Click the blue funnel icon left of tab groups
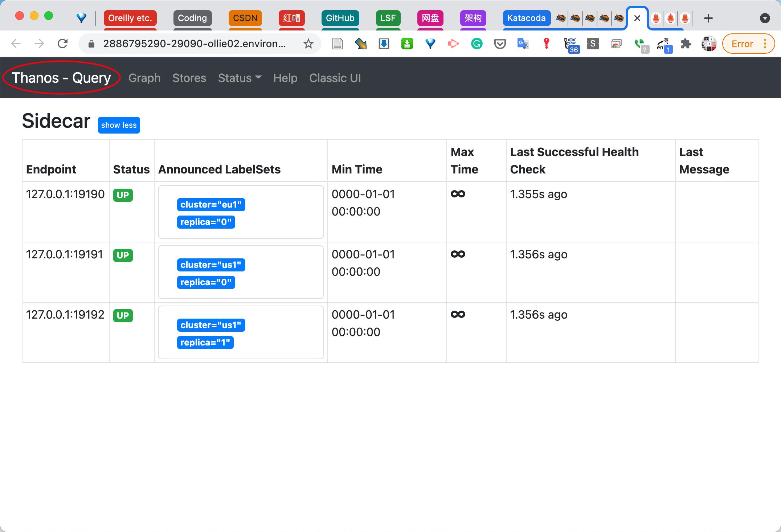 tap(82, 18)
